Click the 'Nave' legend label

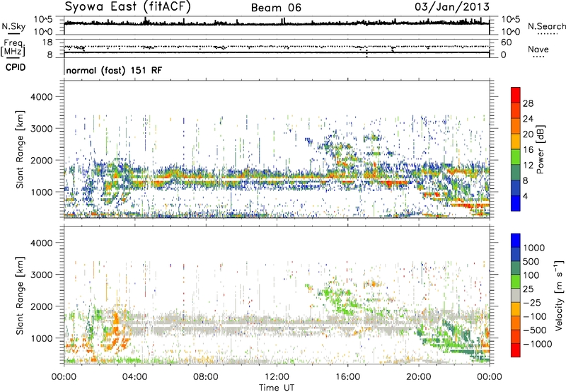click(x=538, y=50)
